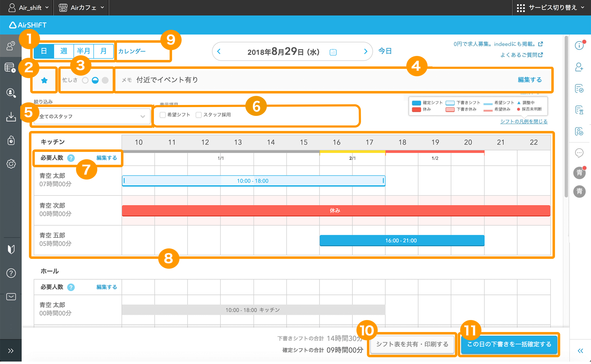The width and height of the screenshot is (591, 364).
Task: Open the Airカフェ store dropdown
Action: coord(81,8)
